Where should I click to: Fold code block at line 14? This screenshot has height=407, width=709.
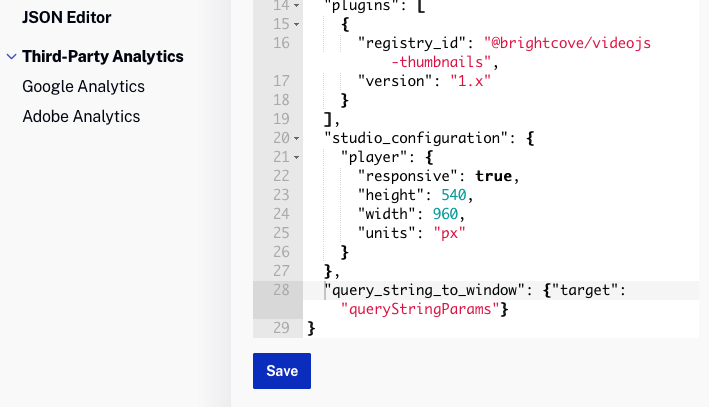(x=297, y=5)
